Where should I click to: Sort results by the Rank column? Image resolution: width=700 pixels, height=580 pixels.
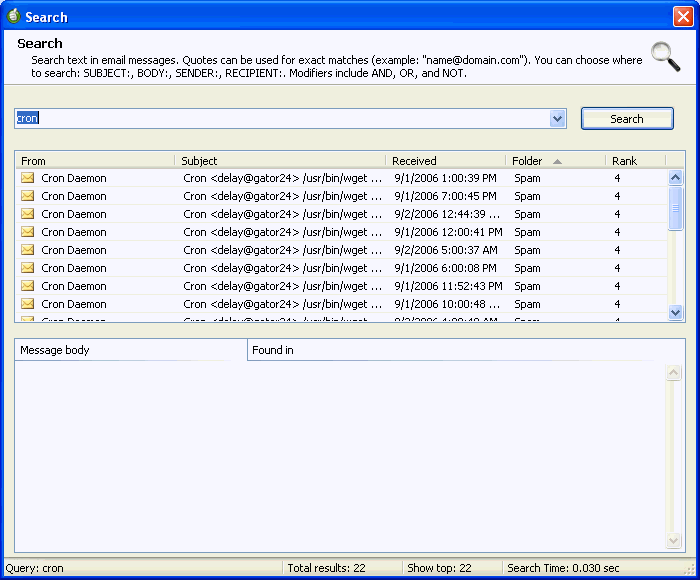pyautogui.click(x=635, y=161)
